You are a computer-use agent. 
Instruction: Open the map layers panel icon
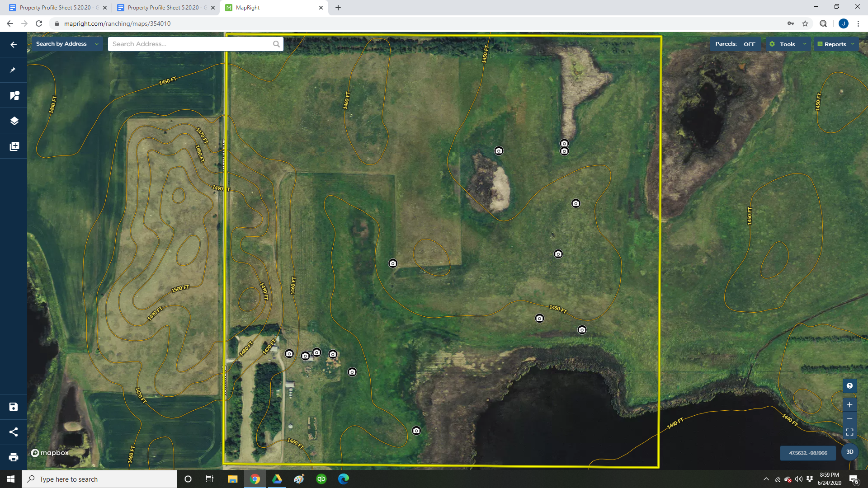click(14, 121)
